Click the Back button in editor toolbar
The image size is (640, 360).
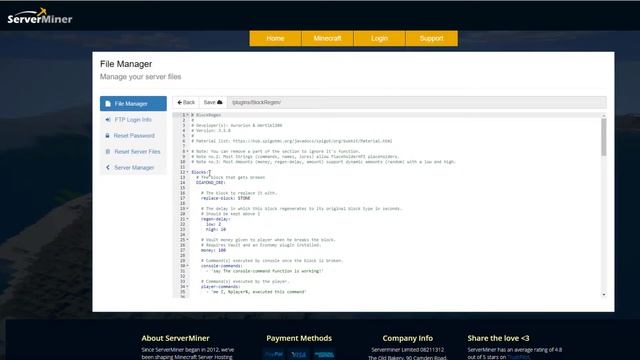click(x=186, y=102)
